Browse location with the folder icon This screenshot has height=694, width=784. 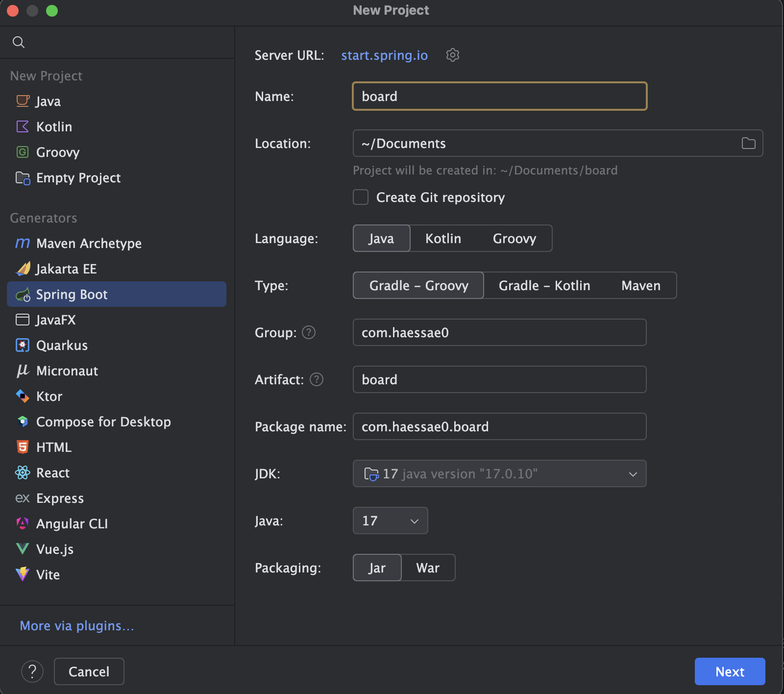point(748,143)
